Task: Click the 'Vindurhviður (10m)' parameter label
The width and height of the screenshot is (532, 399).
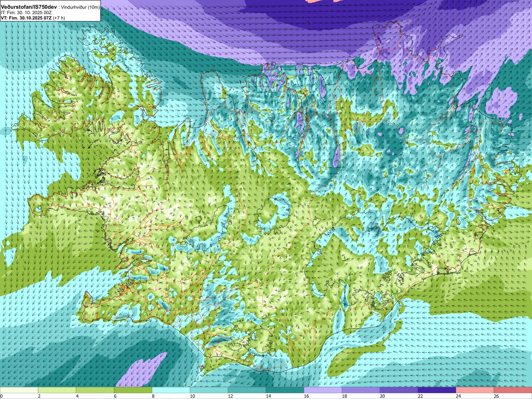Action: [80, 7]
